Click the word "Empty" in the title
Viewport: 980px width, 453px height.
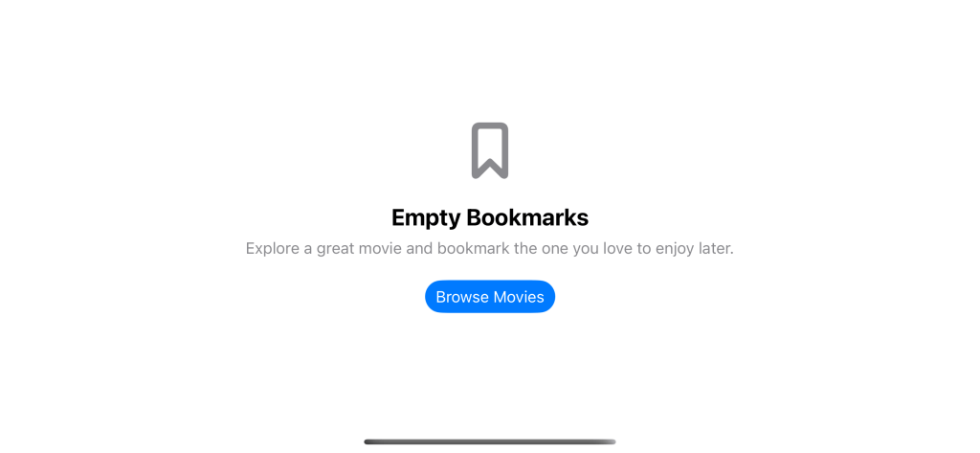click(426, 219)
